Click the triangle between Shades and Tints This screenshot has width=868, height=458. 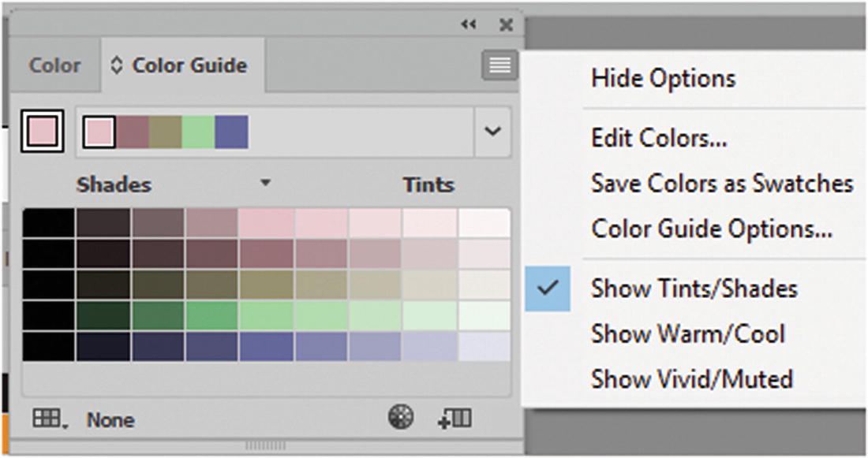(x=266, y=183)
